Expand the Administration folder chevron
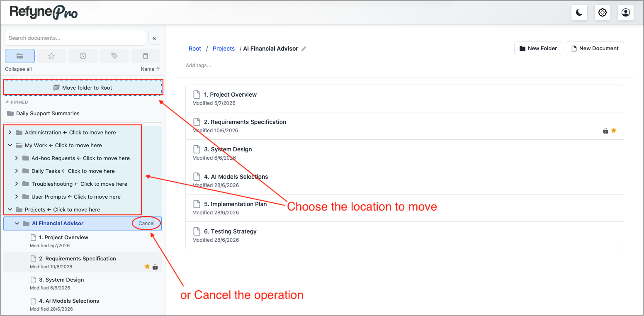The image size is (644, 316). [x=10, y=132]
